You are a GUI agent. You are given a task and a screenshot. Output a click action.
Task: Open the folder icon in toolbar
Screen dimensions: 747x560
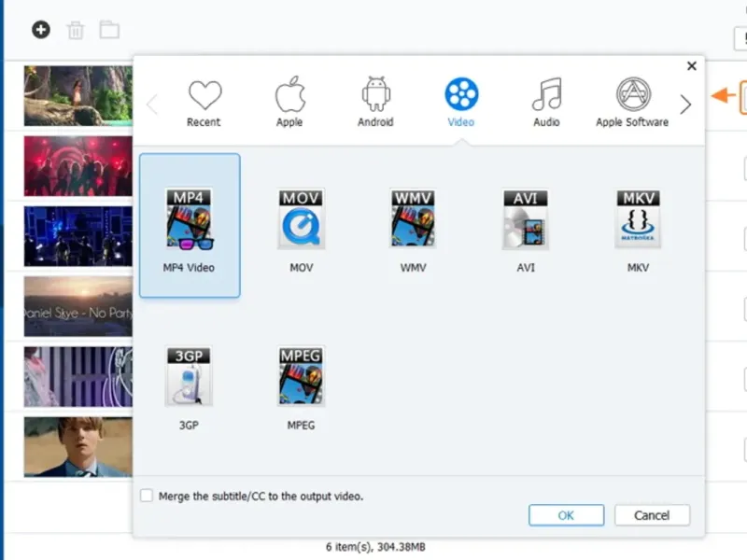[x=109, y=30]
